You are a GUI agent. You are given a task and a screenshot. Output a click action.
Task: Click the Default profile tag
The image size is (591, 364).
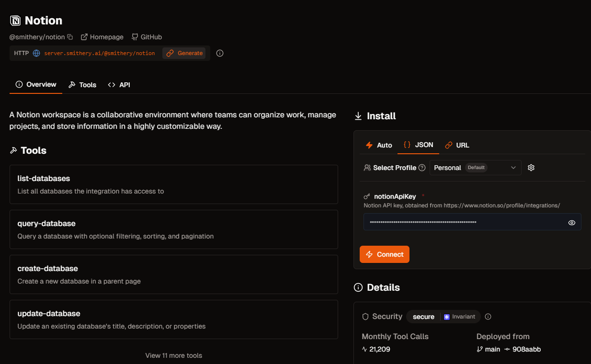[x=477, y=168]
